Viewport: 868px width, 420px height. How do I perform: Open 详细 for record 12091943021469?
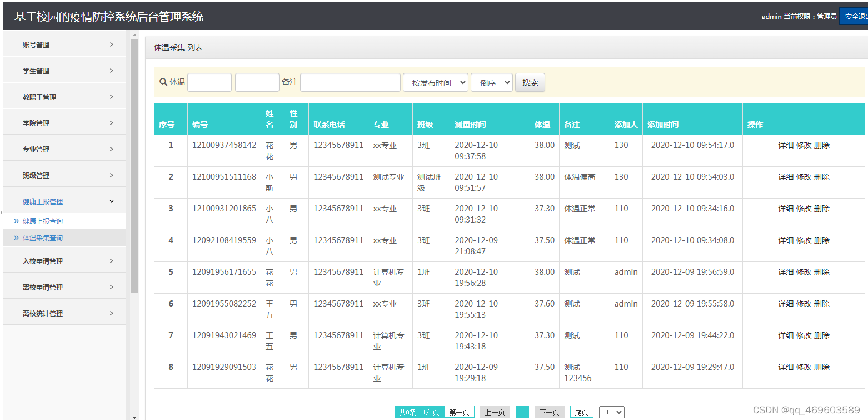[x=786, y=335]
